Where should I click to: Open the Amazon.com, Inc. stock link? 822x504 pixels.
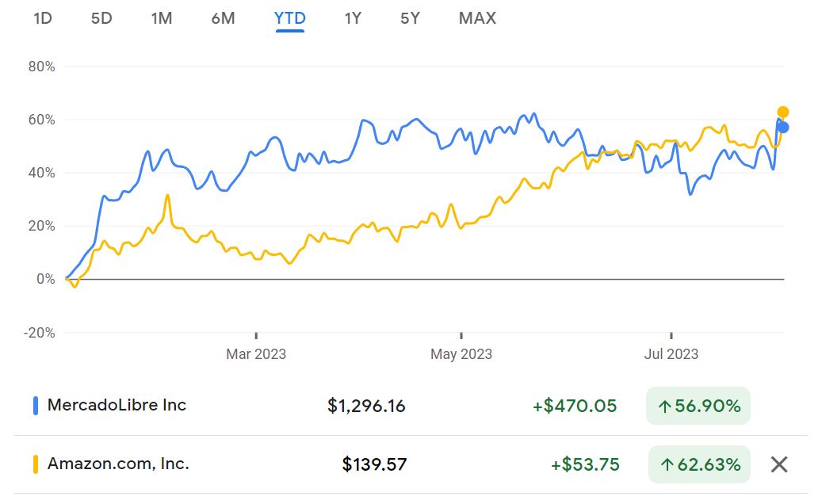pyautogui.click(x=118, y=464)
